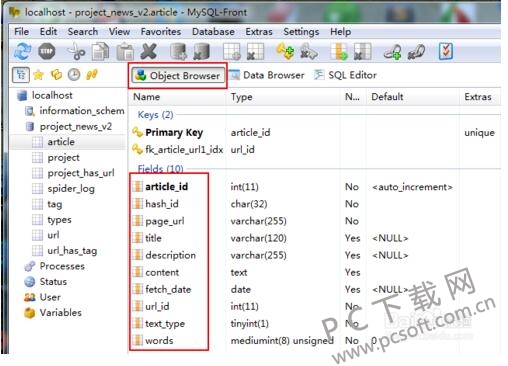
Task: Click the New Key icon with plus
Action: [x=285, y=52]
